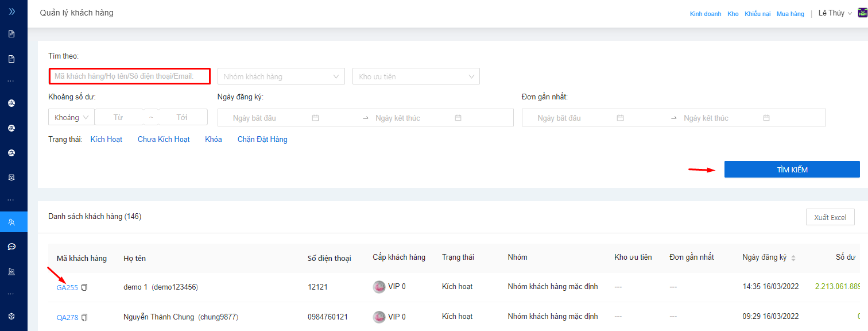Expand the left sidebar with double-chevron icon
This screenshot has height=331, width=868.
pyautogui.click(x=12, y=11)
